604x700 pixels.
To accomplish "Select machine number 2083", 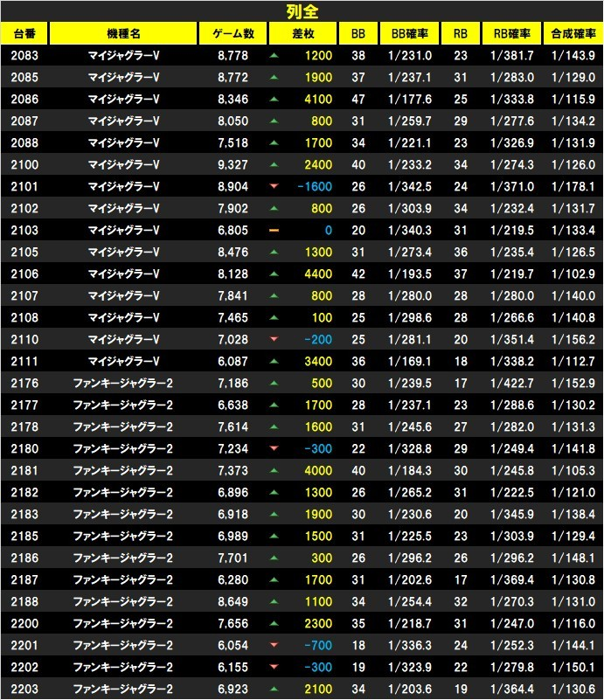I will click(24, 55).
